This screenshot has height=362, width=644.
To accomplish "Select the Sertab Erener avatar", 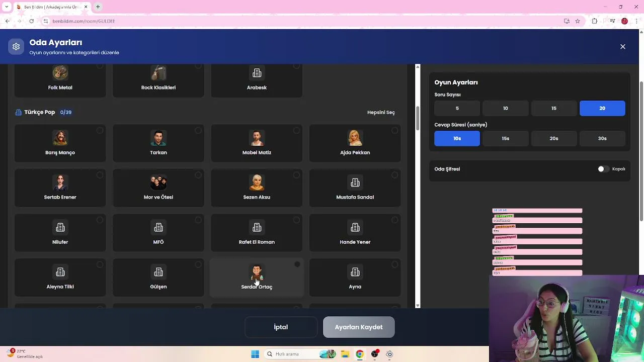I will pyautogui.click(x=60, y=183).
